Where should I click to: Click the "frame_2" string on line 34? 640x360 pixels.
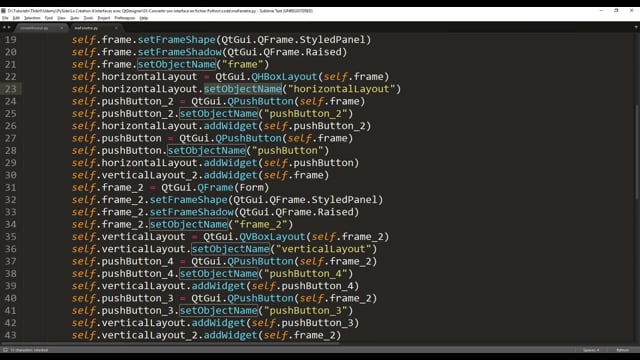[x=260, y=224]
